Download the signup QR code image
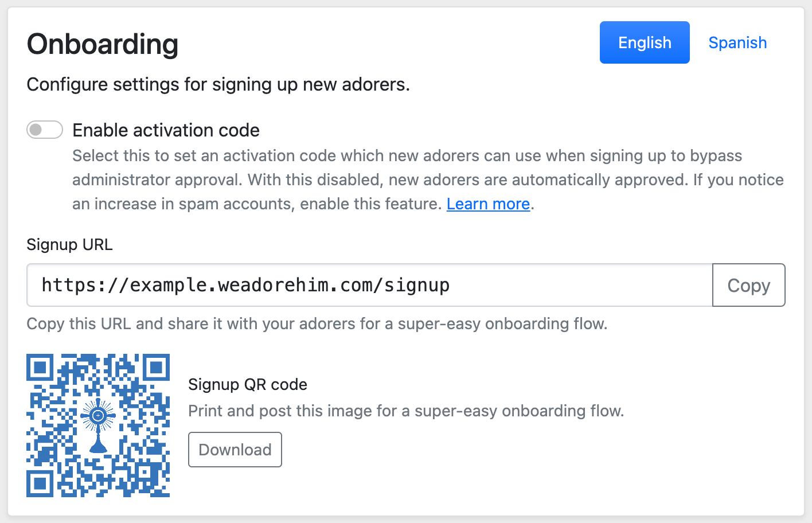 [235, 450]
